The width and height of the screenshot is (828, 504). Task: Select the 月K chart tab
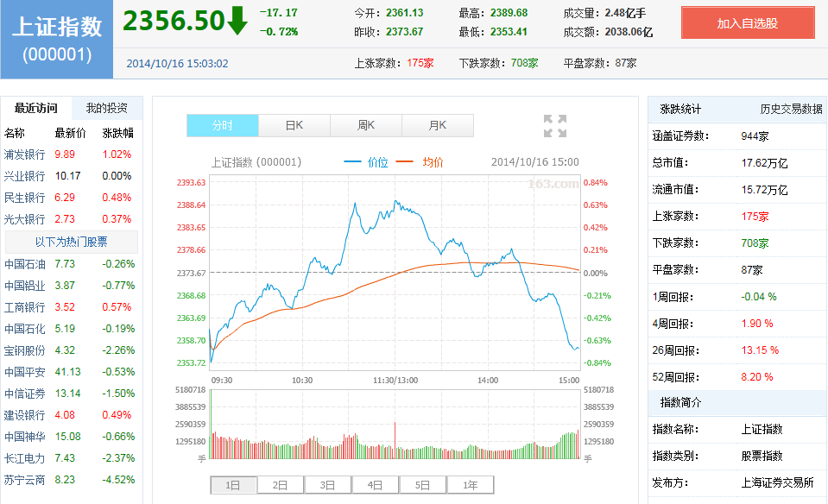coord(437,125)
